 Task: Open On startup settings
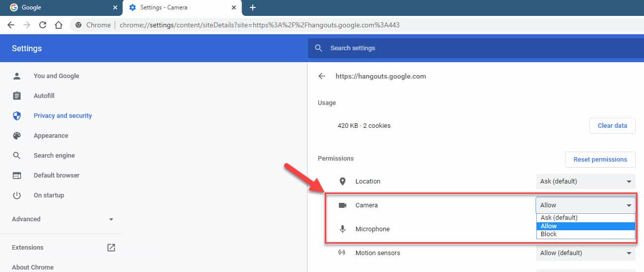tap(49, 195)
